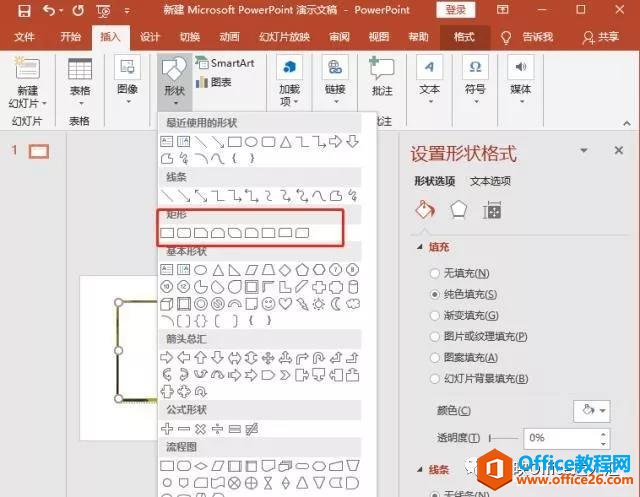Click the Redo icon in quick access toolbar
This screenshot has width=640, height=497.
78,10
